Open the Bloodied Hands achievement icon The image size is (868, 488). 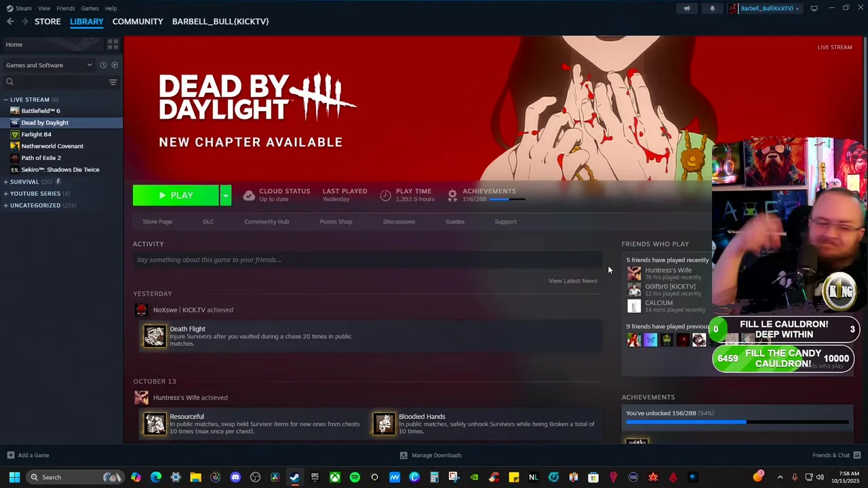pos(384,424)
